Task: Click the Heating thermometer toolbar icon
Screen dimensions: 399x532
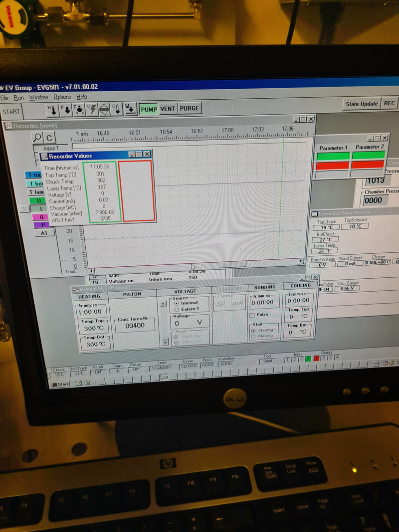Action: pos(52,110)
